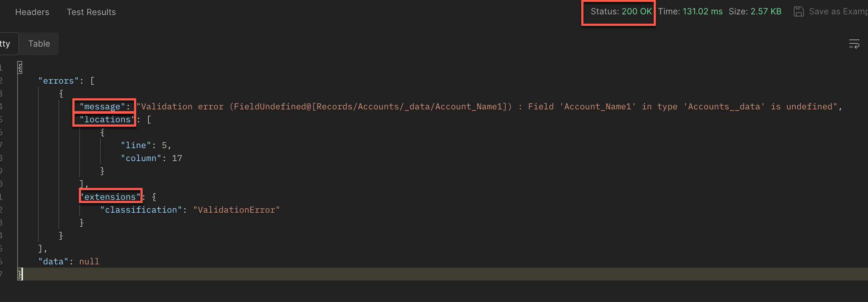The height and width of the screenshot is (302, 868).
Task: Click the "column" key in locations
Action: [141, 158]
